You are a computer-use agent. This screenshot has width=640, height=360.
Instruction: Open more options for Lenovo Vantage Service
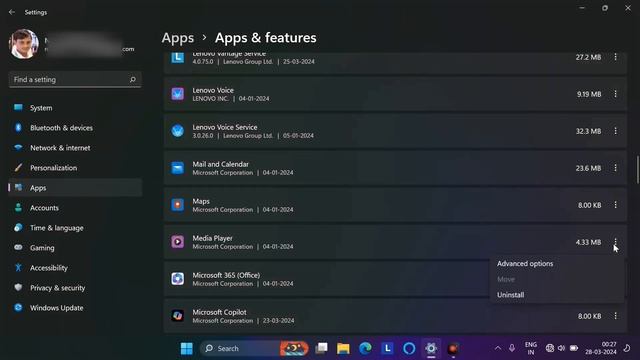[x=616, y=57]
